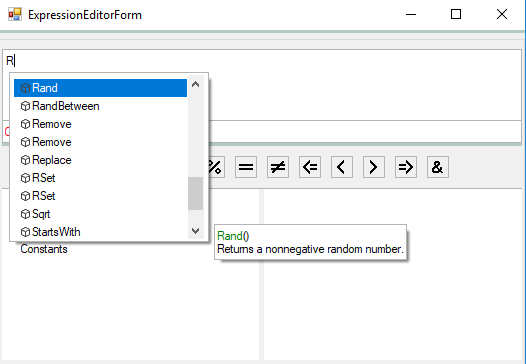Insert the less-than operator
The height and width of the screenshot is (364, 526).
(x=342, y=167)
